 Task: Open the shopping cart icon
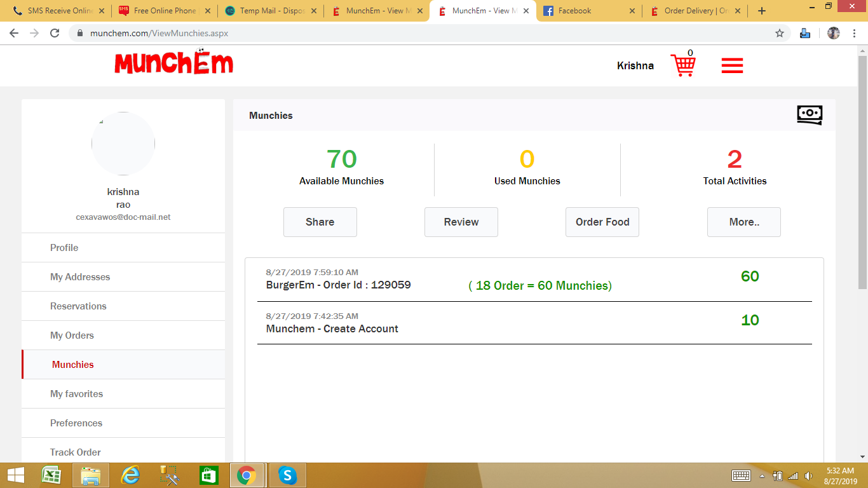683,65
